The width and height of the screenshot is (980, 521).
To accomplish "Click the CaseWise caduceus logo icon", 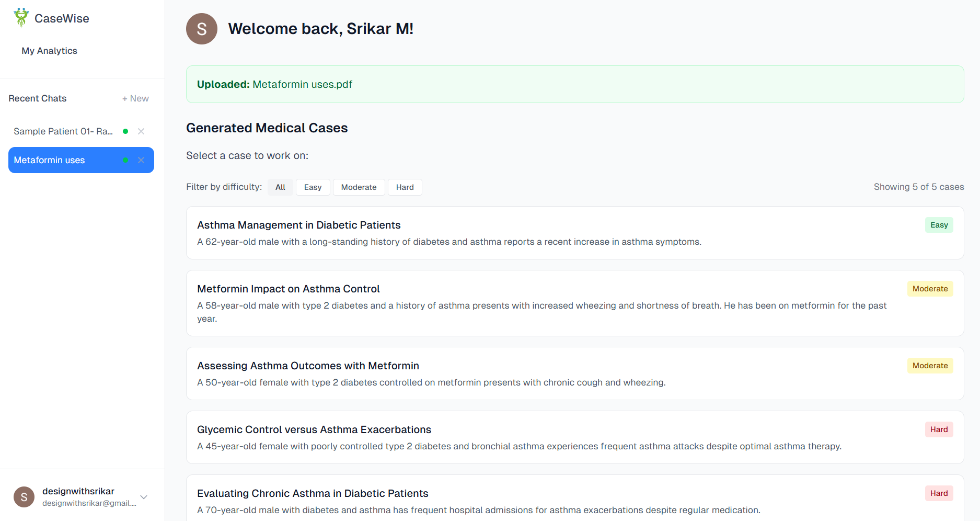I will pos(21,17).
